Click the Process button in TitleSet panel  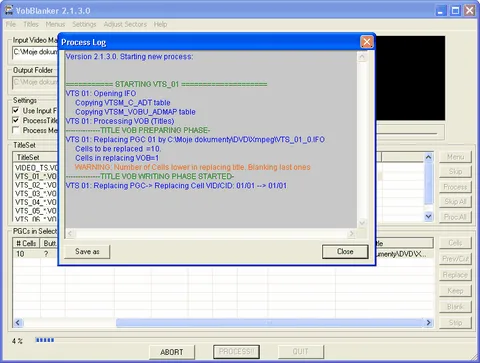point(455,187)
